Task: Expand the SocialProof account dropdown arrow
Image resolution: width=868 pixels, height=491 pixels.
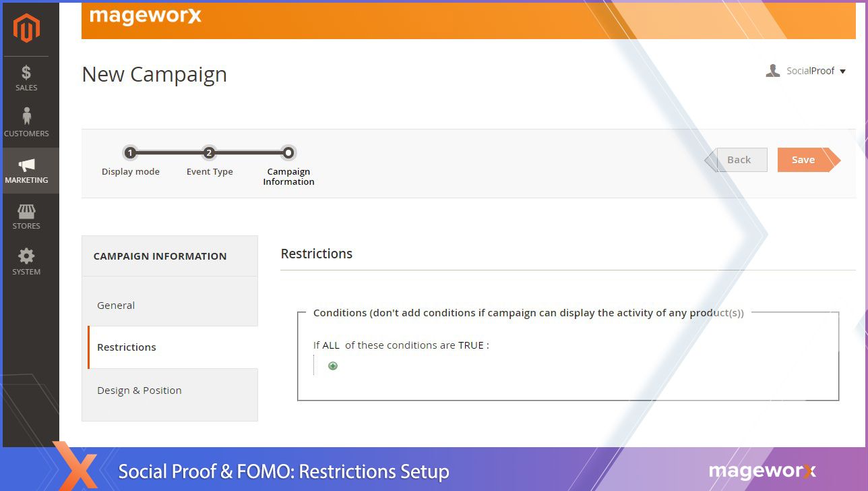Action: coord(842,71)
